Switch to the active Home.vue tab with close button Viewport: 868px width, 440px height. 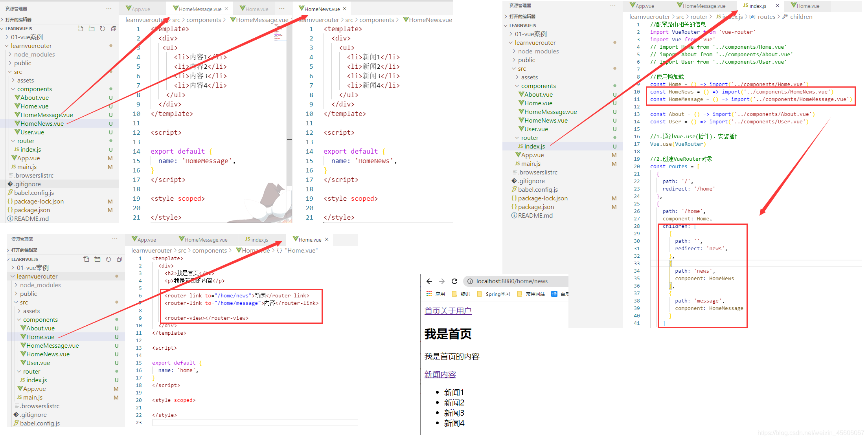point(310,240)
